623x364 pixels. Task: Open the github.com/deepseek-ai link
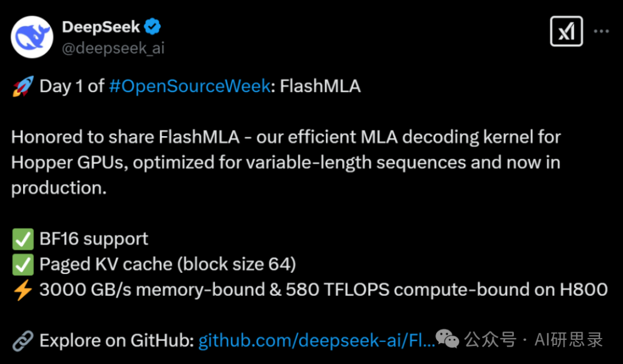click(x=317, y=340)
